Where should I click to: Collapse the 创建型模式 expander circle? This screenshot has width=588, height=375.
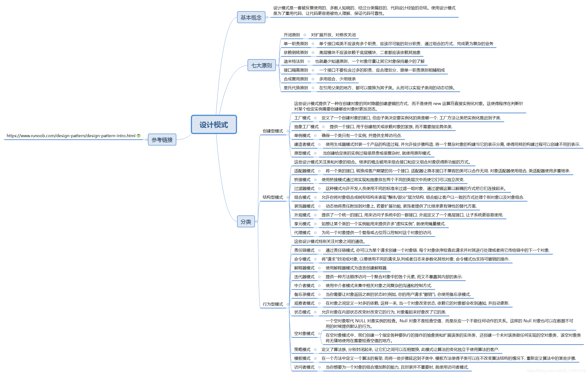click(288, 131)
